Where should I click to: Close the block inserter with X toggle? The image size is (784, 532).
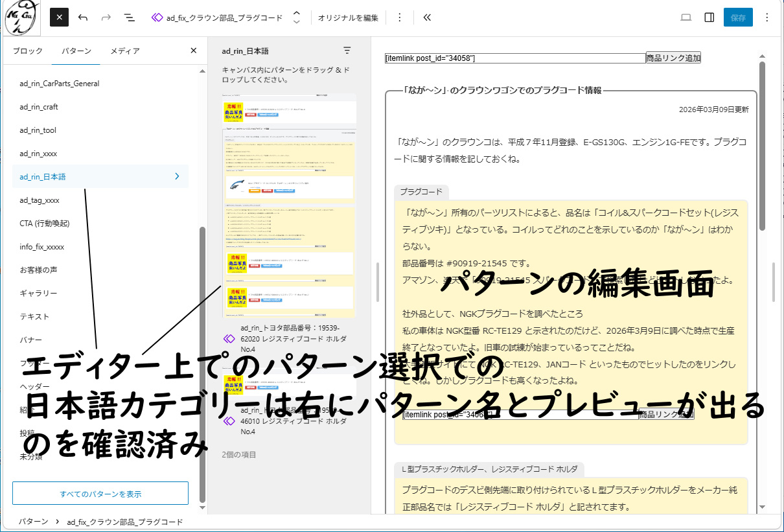(59, 17)
